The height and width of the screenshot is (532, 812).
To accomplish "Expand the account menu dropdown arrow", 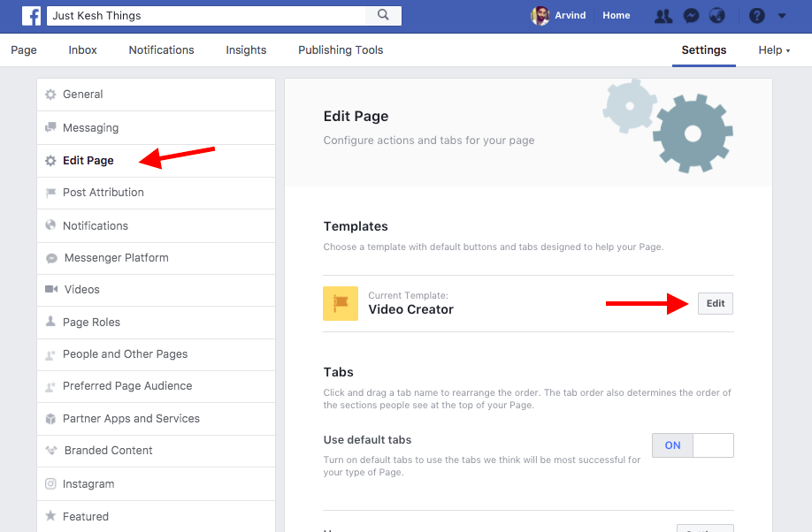I will pyautogui.click(x=782, y=16).
